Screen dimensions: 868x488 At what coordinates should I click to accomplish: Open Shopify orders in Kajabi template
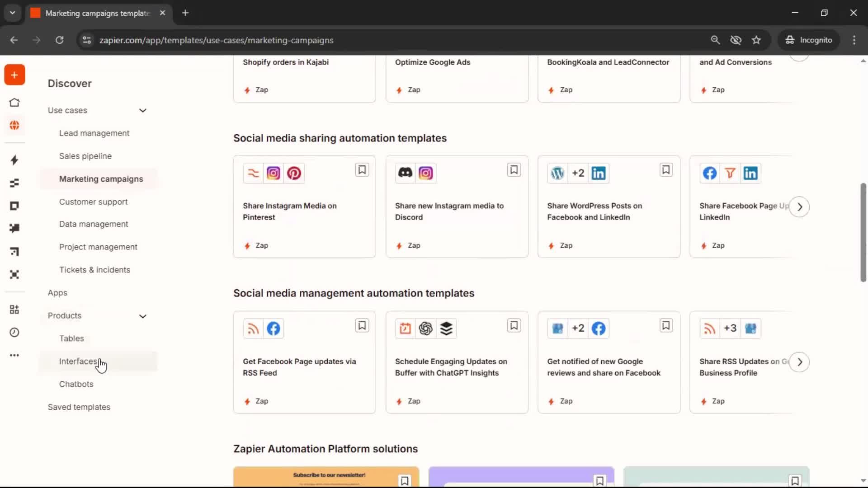(x=286, y=62)
